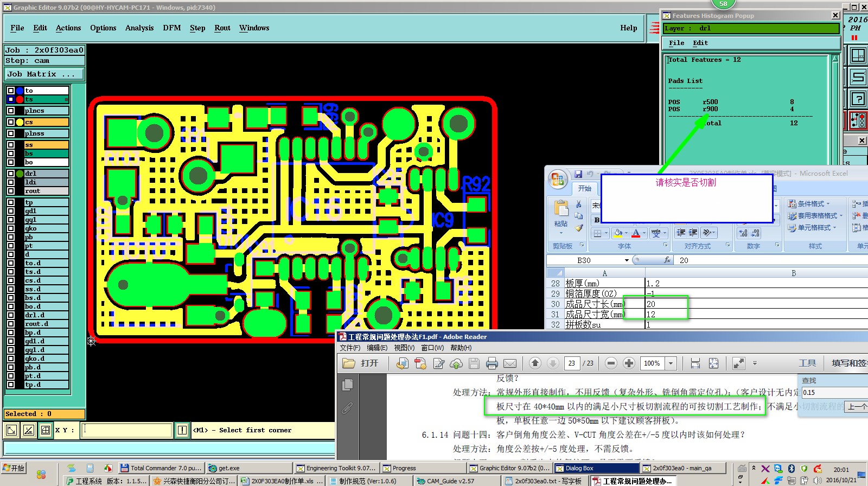Image resolution: width=868 pixels, height=486 pixels.
Task: Select the red ts layer color dot
Action: pos(20,99)
